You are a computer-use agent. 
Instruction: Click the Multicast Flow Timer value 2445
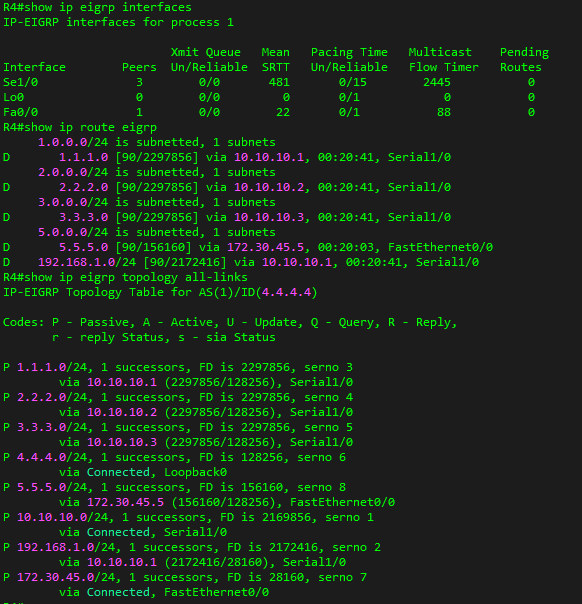point(437,82)
